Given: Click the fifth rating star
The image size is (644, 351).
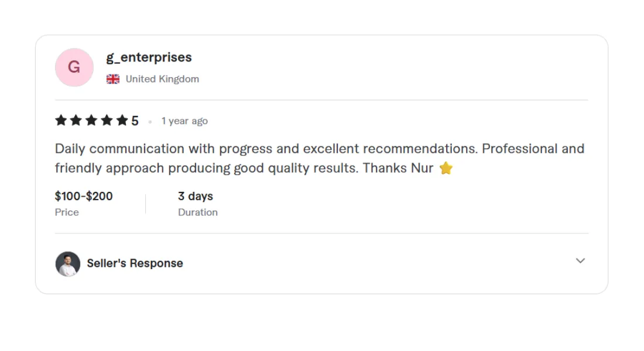Looking at the screenshot, I should (122, 121).
